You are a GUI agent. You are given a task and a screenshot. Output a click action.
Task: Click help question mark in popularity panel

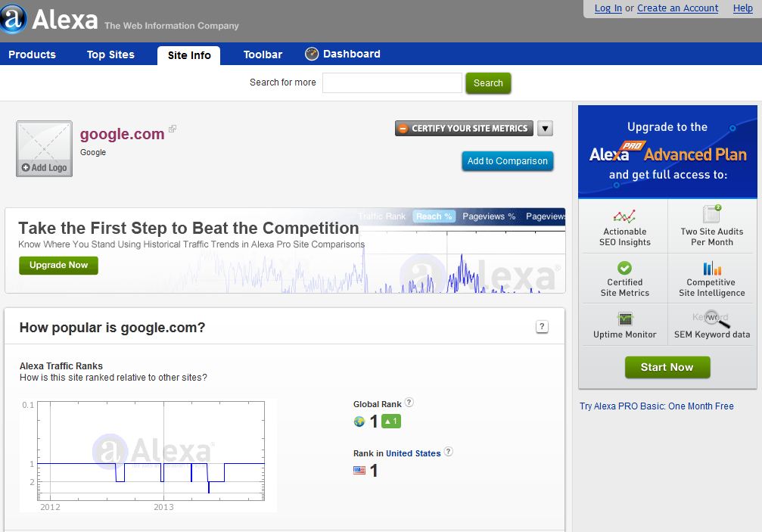[542, 327]
